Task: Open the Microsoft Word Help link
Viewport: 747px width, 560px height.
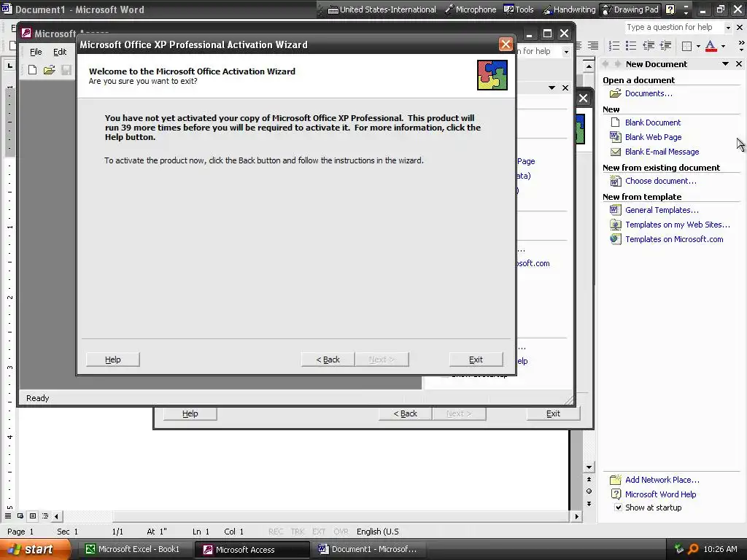Action: (661, 494)
